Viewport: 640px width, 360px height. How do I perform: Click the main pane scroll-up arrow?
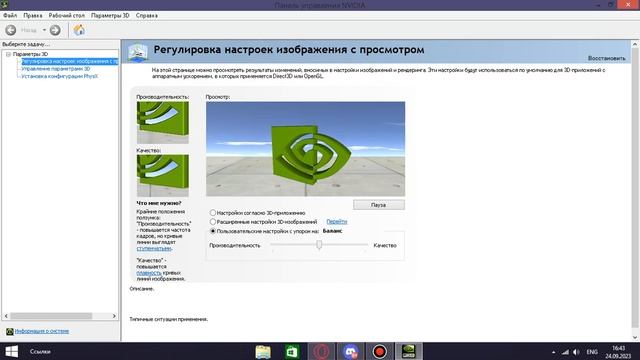[x=635, y=44]
